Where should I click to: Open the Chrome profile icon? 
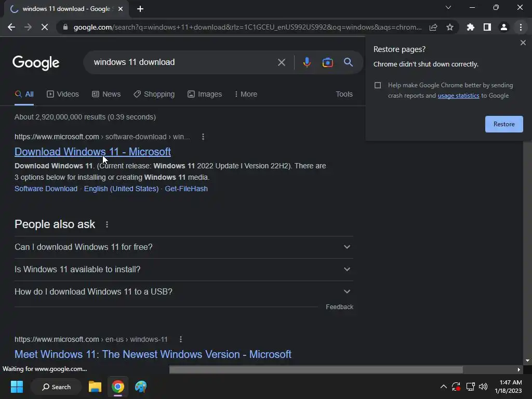pos(504,27)
